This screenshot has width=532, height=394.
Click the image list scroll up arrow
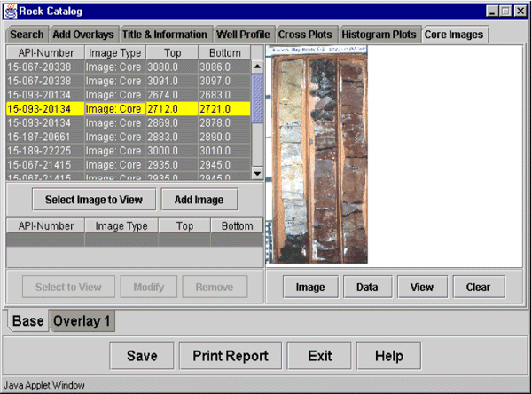pos(257,67)
